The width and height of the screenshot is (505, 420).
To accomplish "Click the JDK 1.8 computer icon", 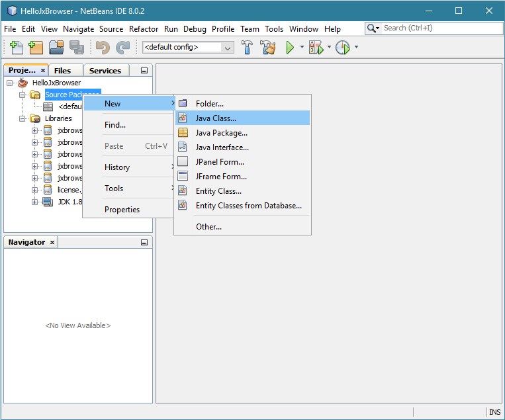I will pyautogui.click(x=48, y=202).
